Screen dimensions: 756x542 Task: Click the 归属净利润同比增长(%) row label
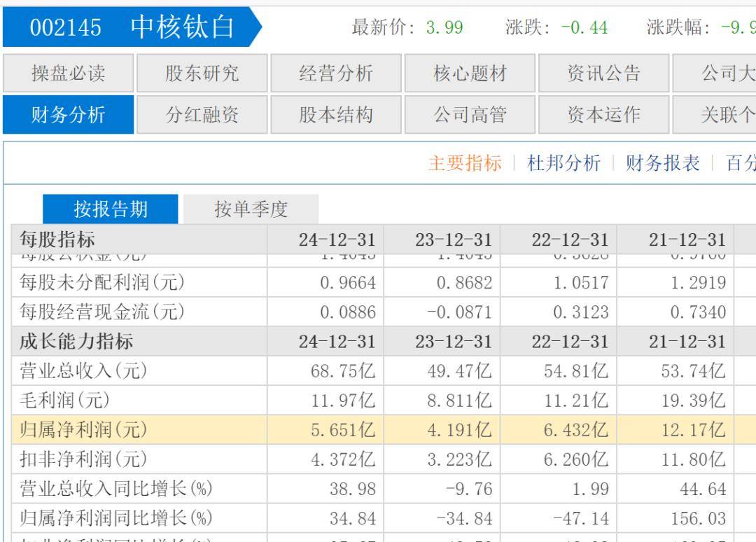point(115,518)
